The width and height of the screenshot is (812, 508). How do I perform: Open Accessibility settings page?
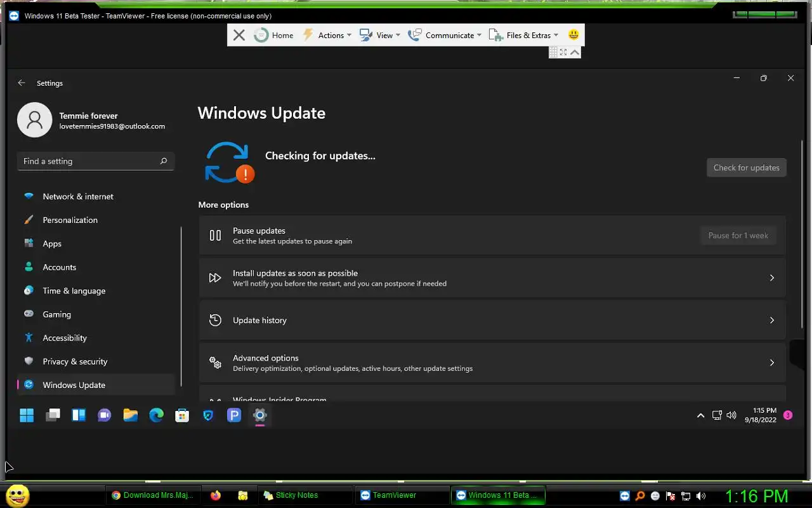tap(96, 338)
